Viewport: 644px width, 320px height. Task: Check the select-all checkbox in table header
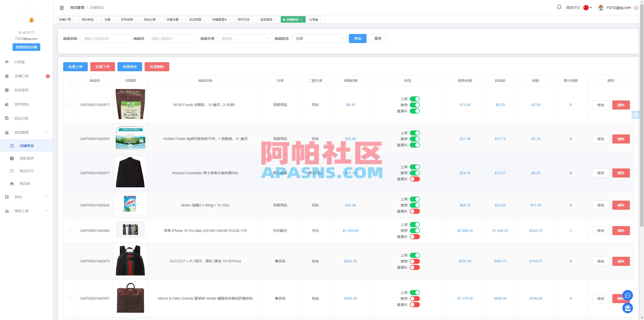pos(70,81)
